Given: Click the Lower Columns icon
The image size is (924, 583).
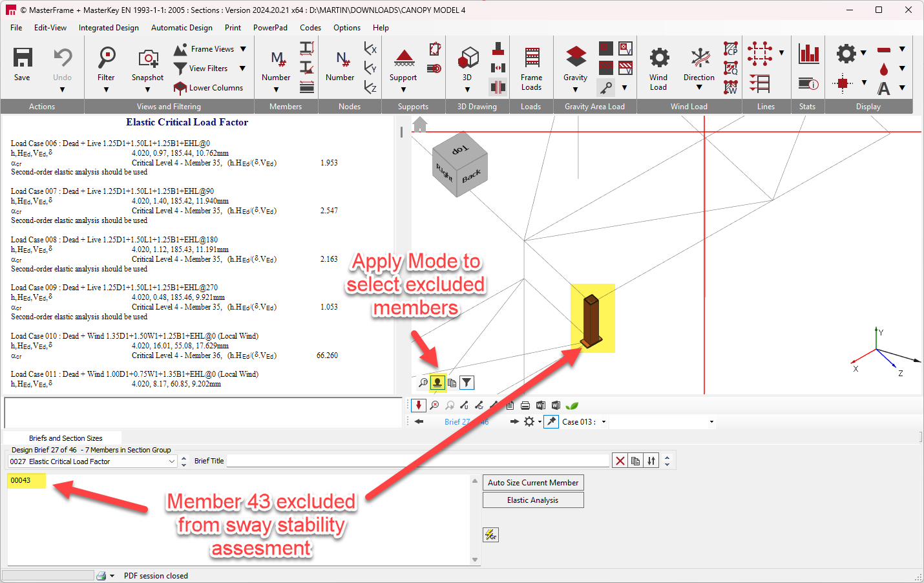Looking at the screenshot, I should [x=180, y=88].
